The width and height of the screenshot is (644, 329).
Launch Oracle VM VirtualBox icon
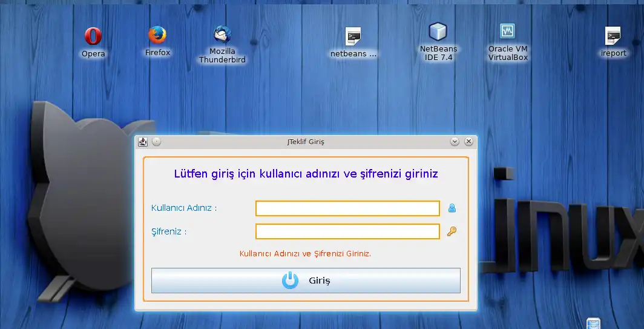tap(508, 32)
